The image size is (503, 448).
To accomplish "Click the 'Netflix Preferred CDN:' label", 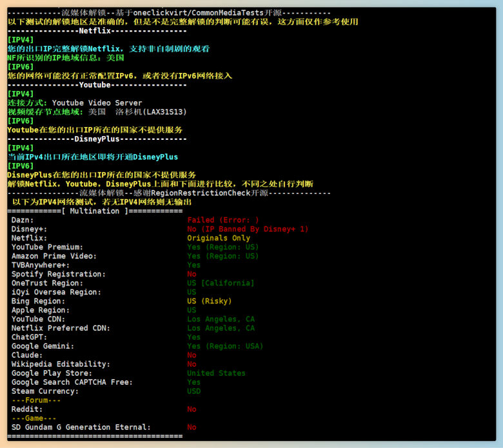I will pyautogui.click(x=61, y=328).
